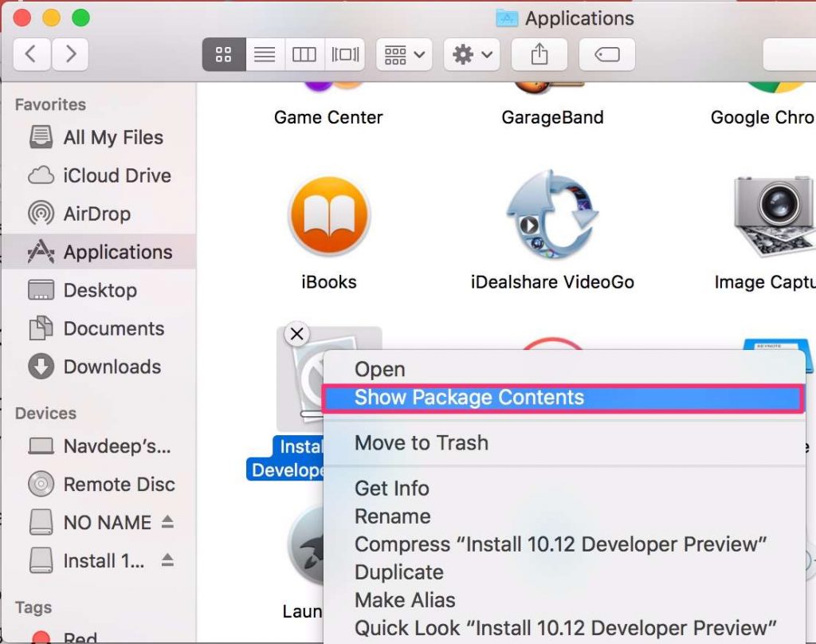
Task: Open the item arrangement dropdown
Action: (404, 54)
